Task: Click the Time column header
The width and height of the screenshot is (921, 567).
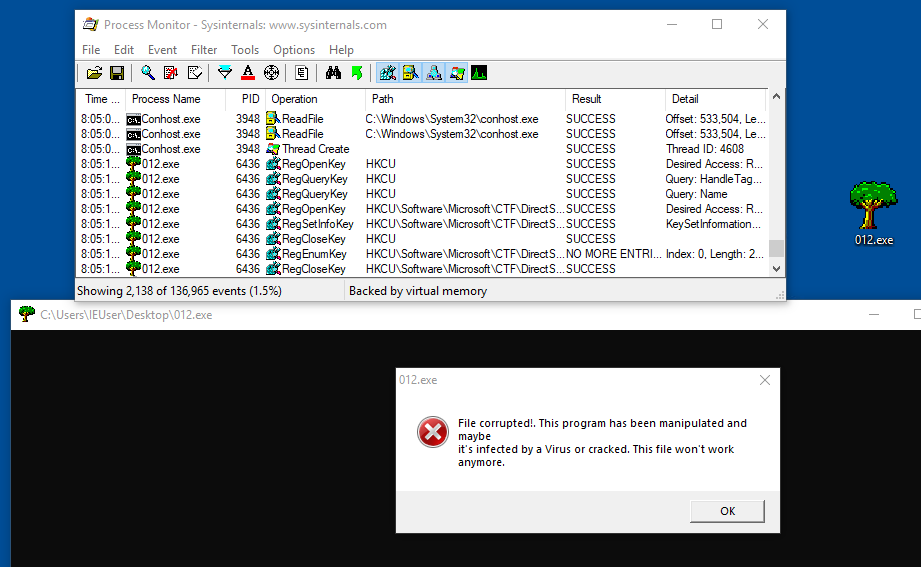Action: pos(101,99)
